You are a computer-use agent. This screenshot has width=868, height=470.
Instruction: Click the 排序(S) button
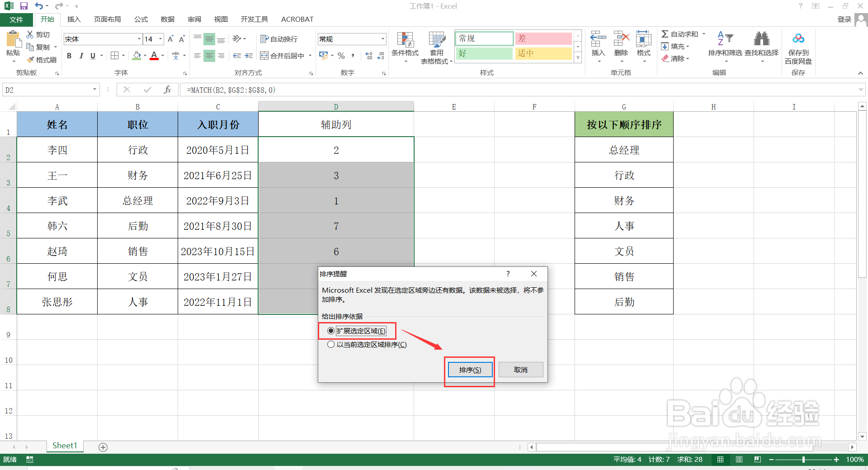point(470,370)
